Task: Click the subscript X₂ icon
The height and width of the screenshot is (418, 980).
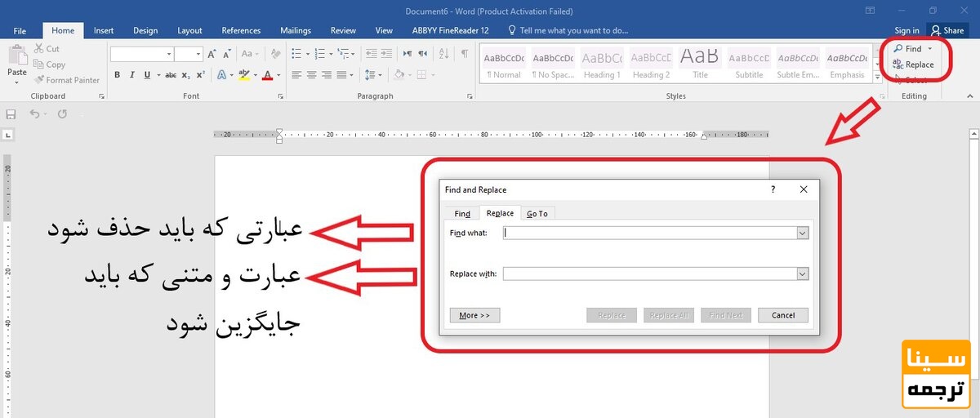Action: point(187,75)
